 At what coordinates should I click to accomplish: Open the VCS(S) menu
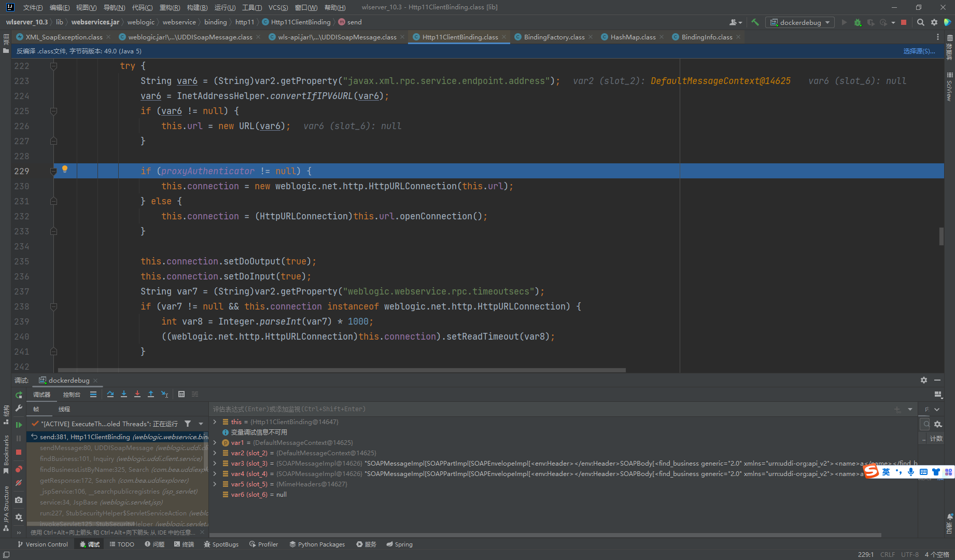(278, 7)
